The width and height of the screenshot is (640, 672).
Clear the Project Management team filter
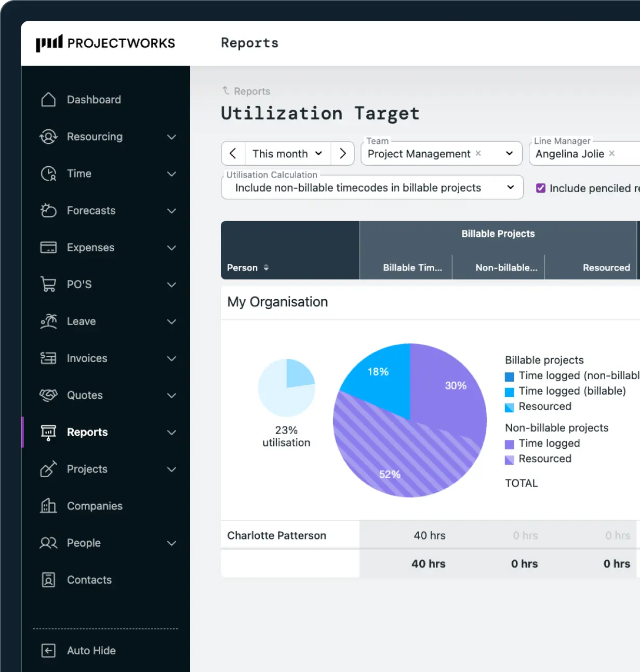[477, 154]
